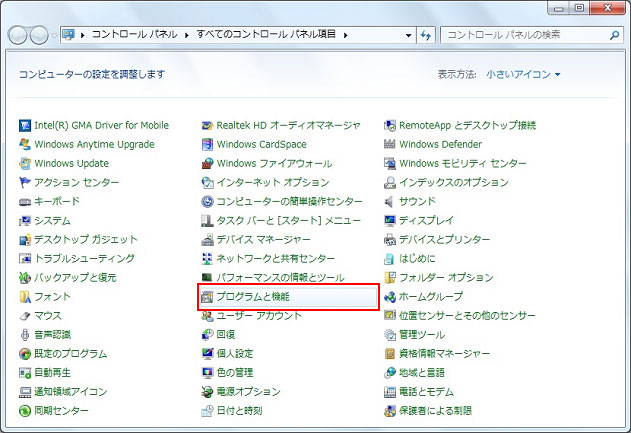Open 回復 link
The width and height of the screenshot is (631, 433).
point(226,335)
